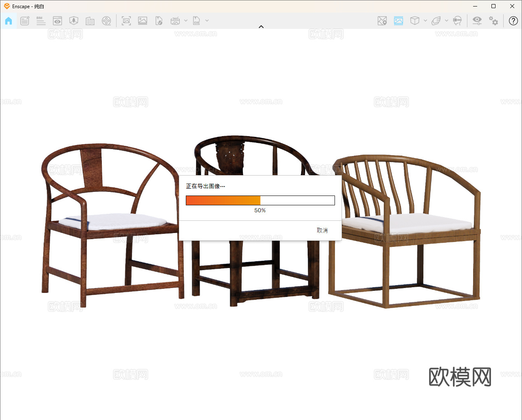Viewport: 522px width, 420px height.
Task: Open the view management notes icon
Action: [25, 21]
